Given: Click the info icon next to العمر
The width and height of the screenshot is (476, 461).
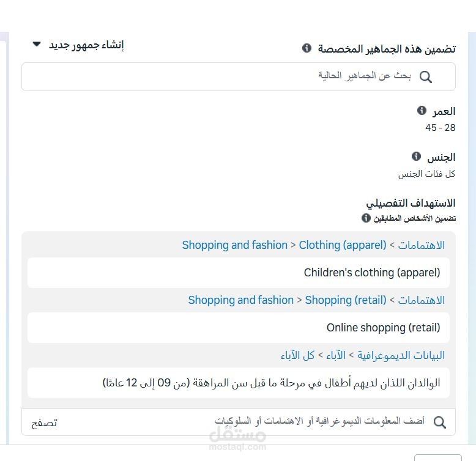Looking at the screenshot, I should click(x=422, y=111).
